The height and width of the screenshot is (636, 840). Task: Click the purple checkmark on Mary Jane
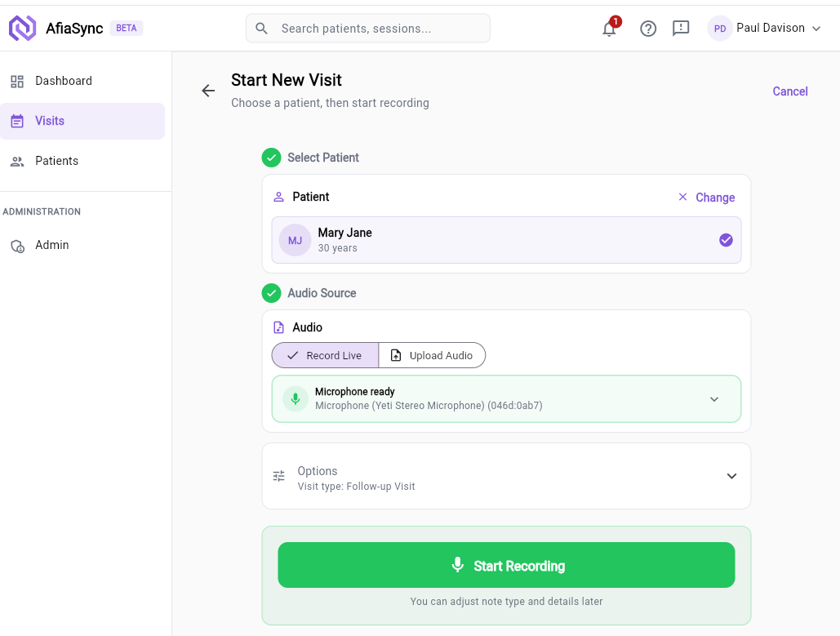(x=726, y=239)
